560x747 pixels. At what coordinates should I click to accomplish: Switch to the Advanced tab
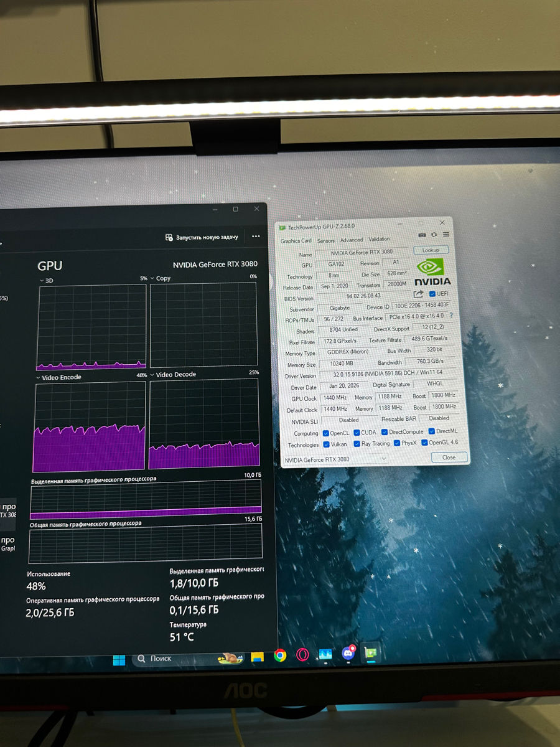(351, 240)
